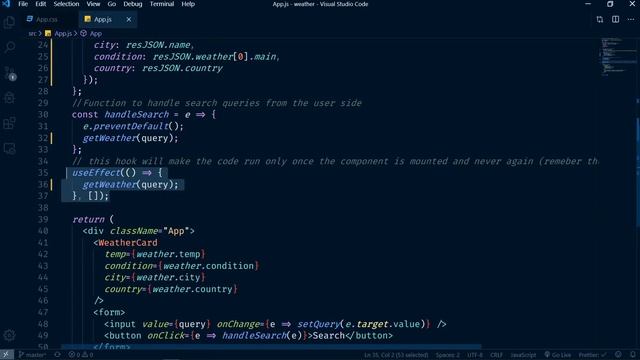Image resolution: width=640 pixels, height=360 pixels.
Task: Click Go Live in the status bar
Action: coord(558,355)
